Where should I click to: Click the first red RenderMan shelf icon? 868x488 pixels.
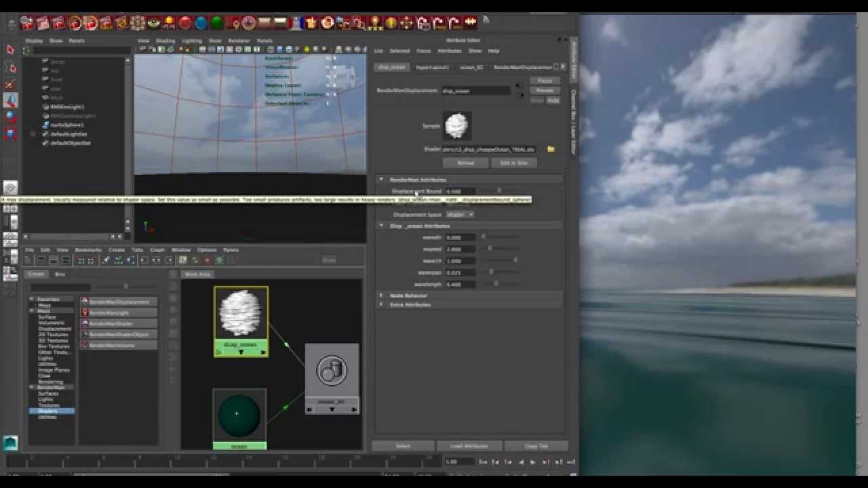(x=28, y=22)
